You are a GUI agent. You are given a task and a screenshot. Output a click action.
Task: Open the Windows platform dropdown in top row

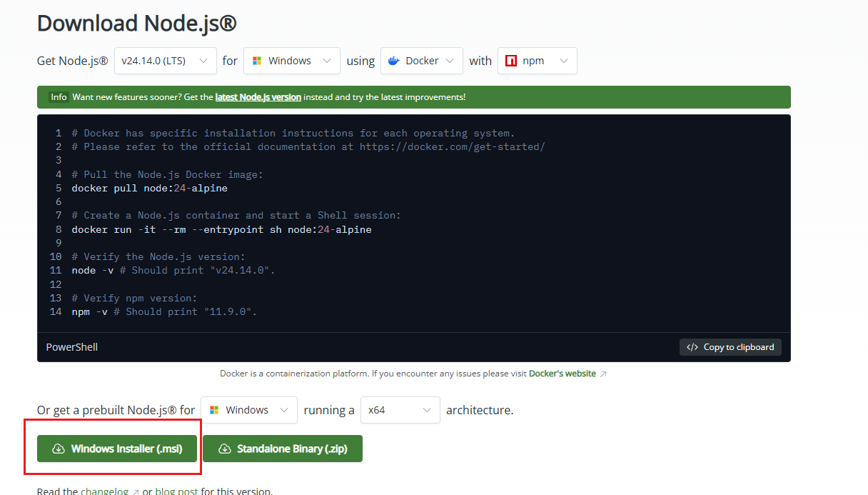[291, 61]
